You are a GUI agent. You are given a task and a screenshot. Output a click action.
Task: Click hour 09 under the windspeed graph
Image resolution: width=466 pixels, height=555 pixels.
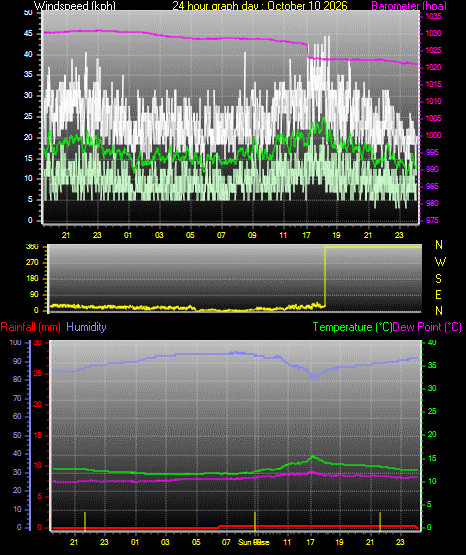point(252,235)
